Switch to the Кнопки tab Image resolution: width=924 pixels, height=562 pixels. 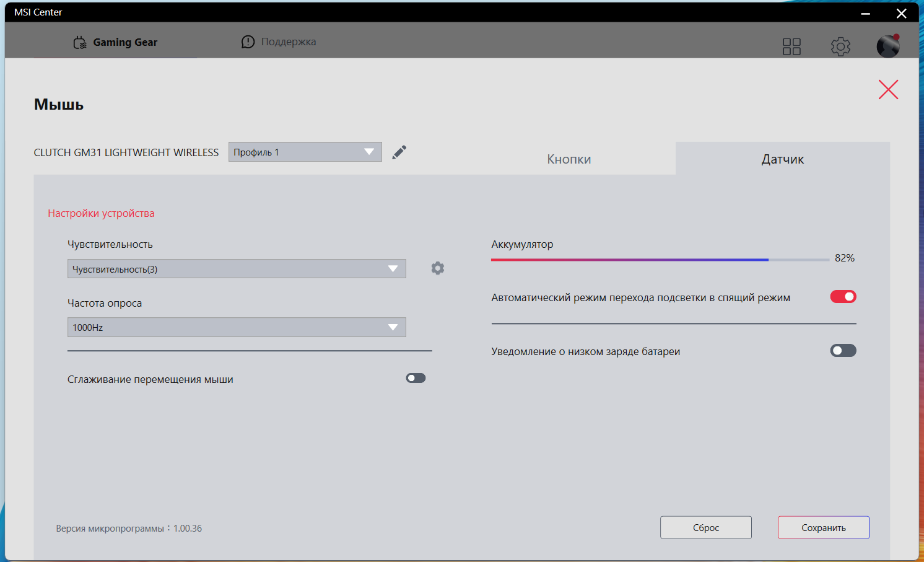click(569, 159)
